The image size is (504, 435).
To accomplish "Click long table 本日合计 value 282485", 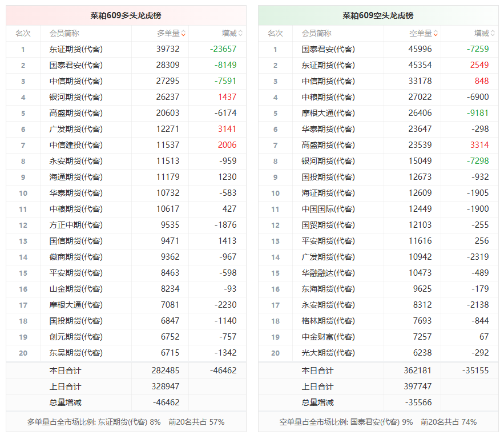I will click(165, 370).
